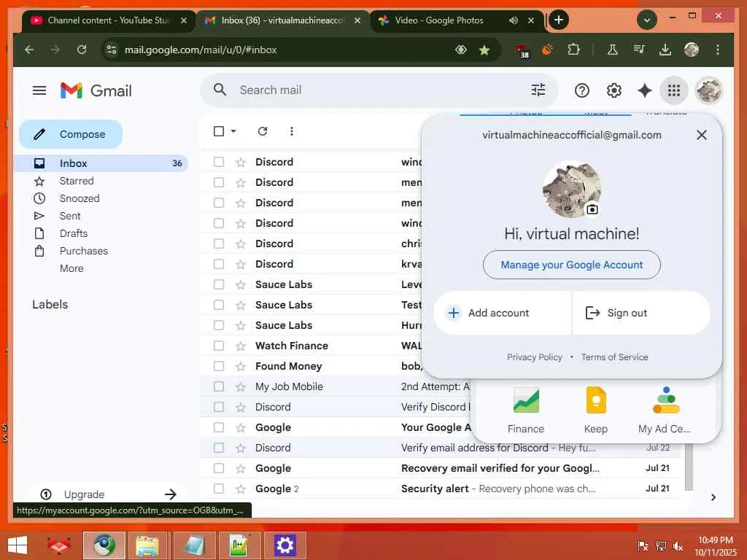The width and height of the screenshot is (747, 560).
Task: Open the Security alert email from Google
Action: [441, 489]
